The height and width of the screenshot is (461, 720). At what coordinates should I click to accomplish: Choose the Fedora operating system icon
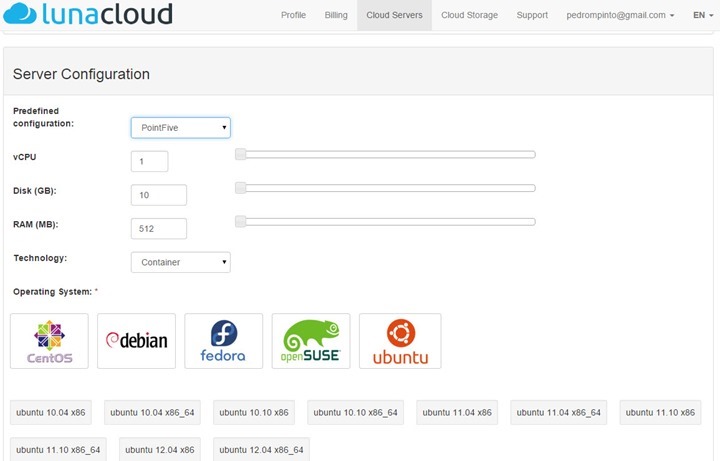click(224, 341)
